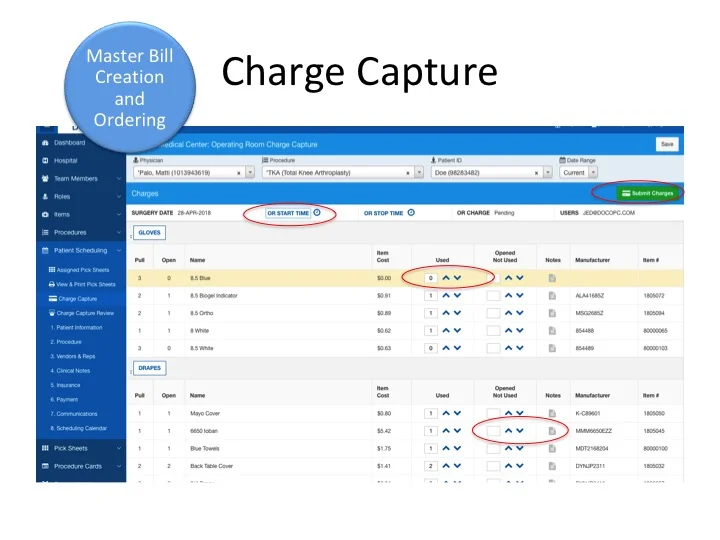Click the DRAPES category button
Image resolution: width=720 pixels, height=540 pixels.
(149, 368)
